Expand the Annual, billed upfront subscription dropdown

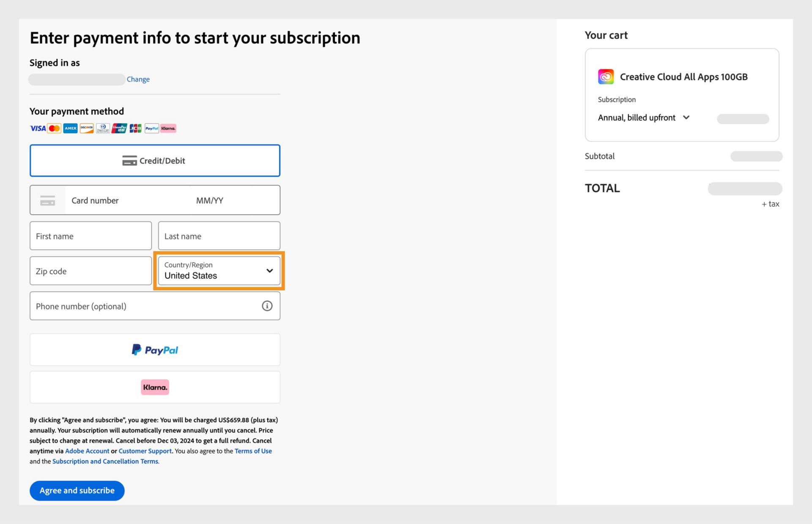644,117
